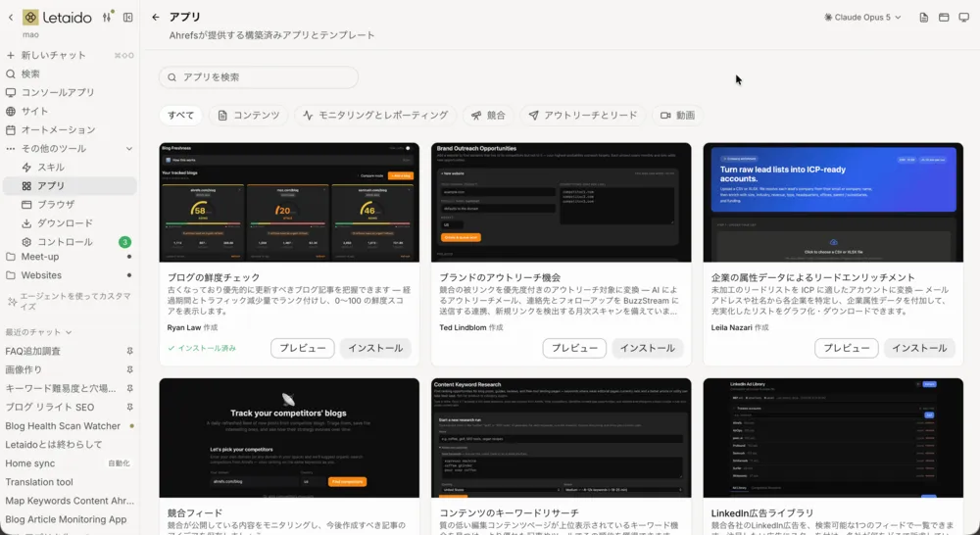Screen dimensions: 980x535
Task: Preview the リードエンリッチメント app
Action: pyautogui.click(x=847, y=348)
